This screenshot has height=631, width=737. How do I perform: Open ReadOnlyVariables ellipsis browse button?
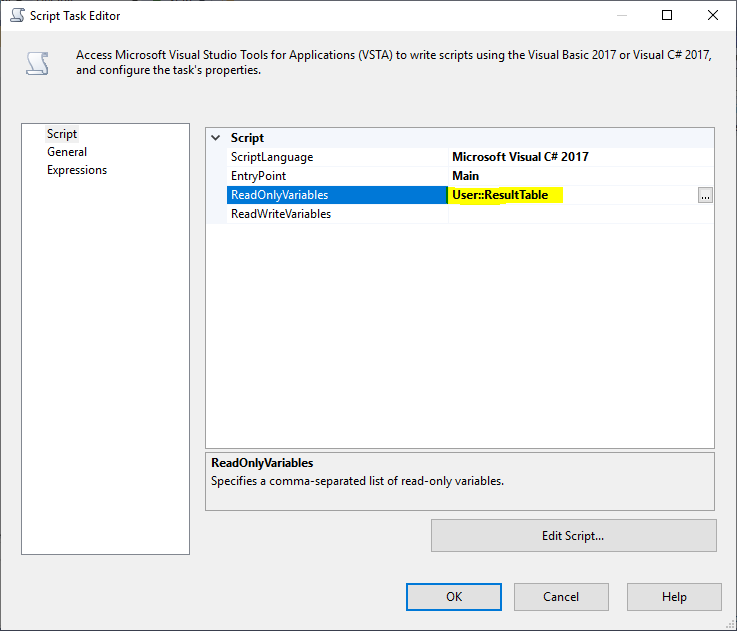pos(705,196)
